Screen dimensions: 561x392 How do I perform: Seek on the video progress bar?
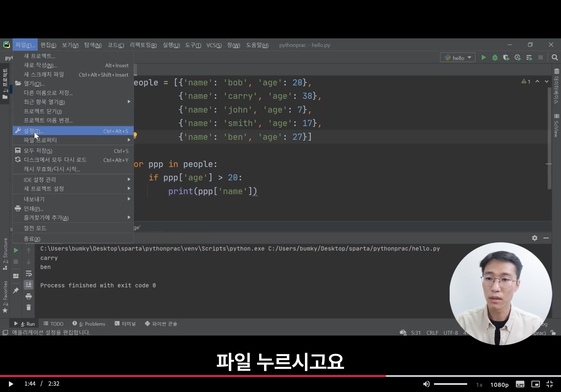pos(280,376)
